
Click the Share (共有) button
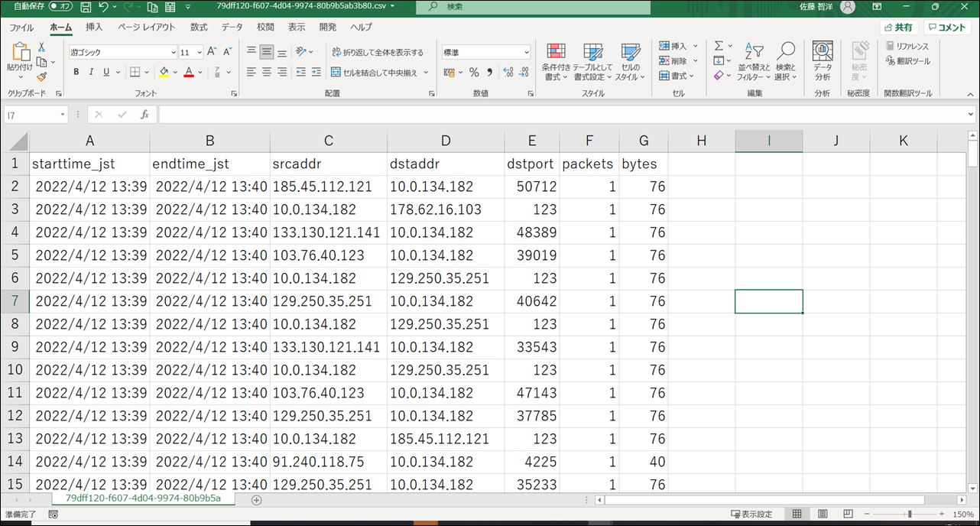click(898, 28)
